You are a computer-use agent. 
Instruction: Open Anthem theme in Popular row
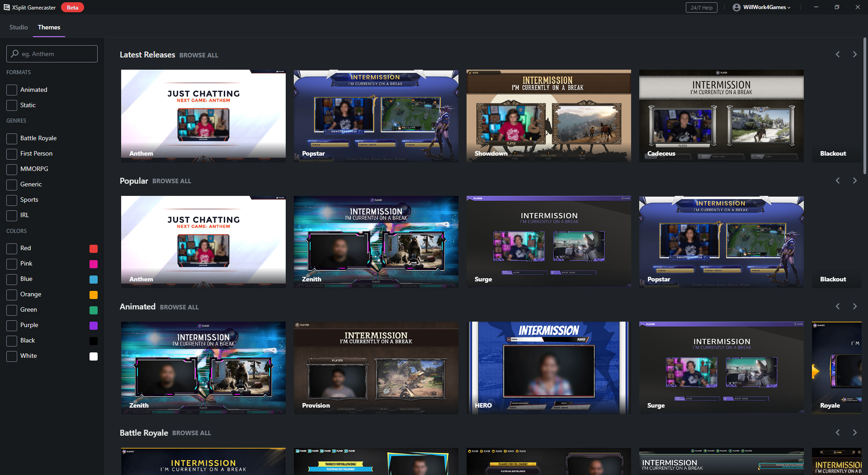(x=203, y=242)
